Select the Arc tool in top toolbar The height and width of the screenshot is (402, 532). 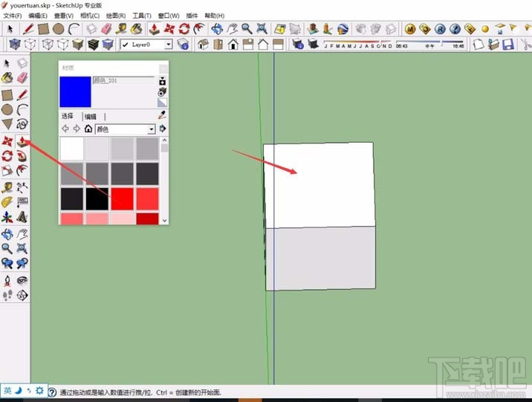click(74, 29)
